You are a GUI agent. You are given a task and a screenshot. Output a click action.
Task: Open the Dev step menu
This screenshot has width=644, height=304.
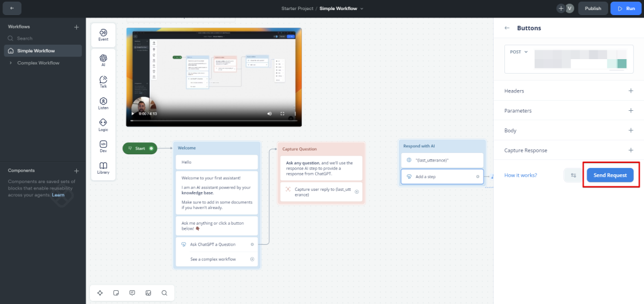click(103, 146)
